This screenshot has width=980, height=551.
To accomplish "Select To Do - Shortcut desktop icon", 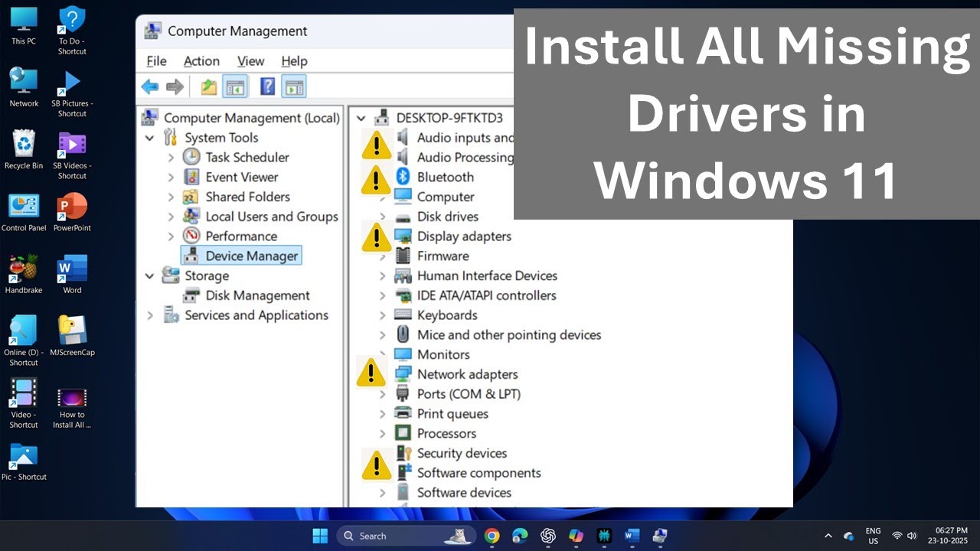I will point(72,31).
